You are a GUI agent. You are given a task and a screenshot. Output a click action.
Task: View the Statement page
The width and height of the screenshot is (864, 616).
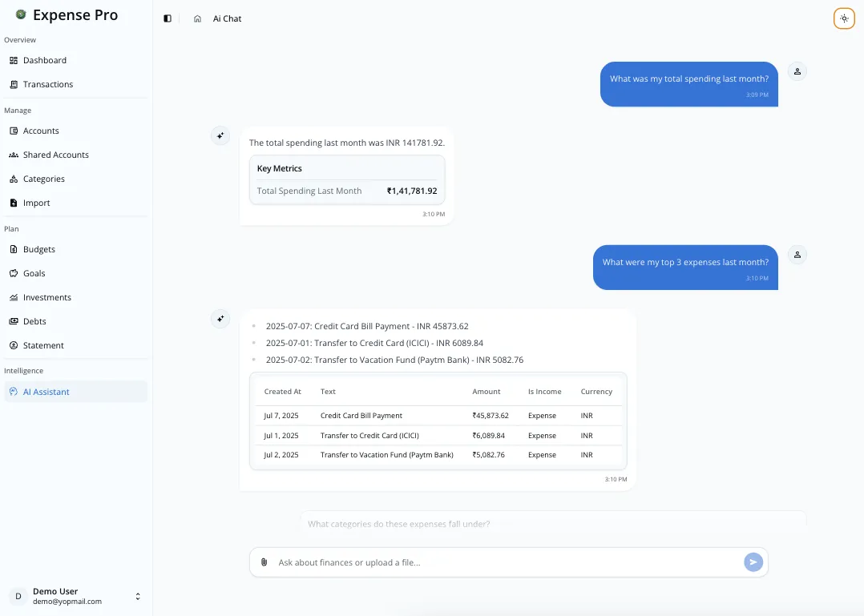point(76,346)
